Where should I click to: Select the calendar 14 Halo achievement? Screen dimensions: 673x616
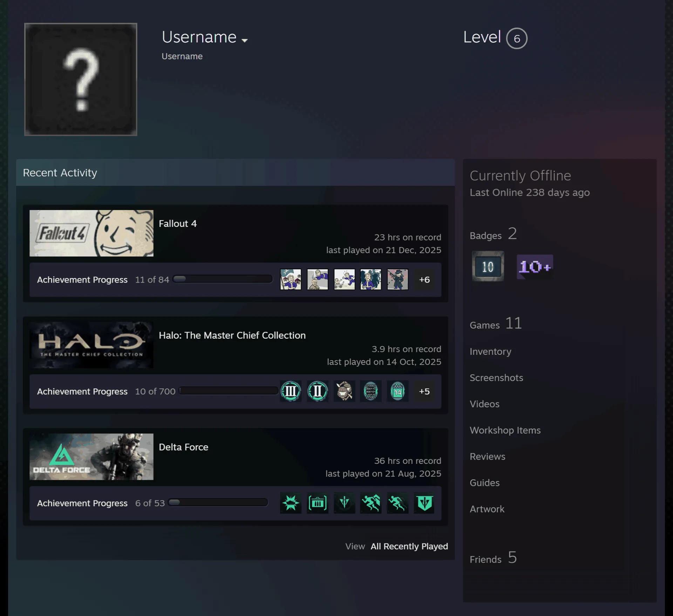[397, 391]
